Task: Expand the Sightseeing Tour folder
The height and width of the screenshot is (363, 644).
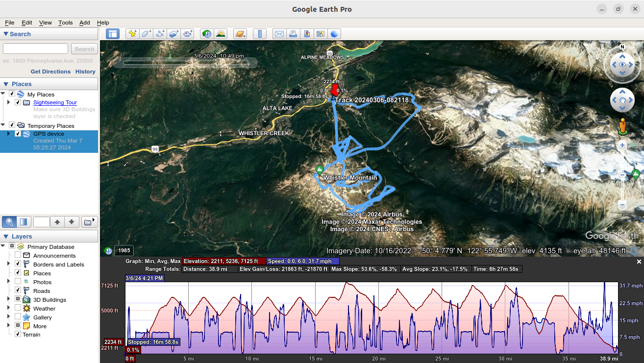Action: click(x=9, y=102)
